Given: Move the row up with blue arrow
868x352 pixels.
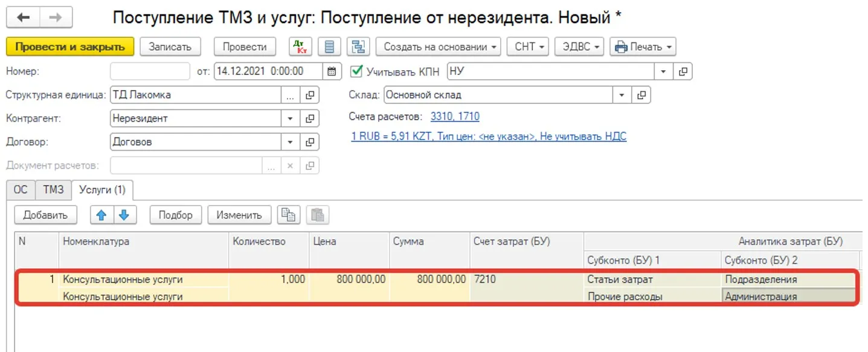Looking at the screenshot, I should pyautogui.click(x=101, y=215).
